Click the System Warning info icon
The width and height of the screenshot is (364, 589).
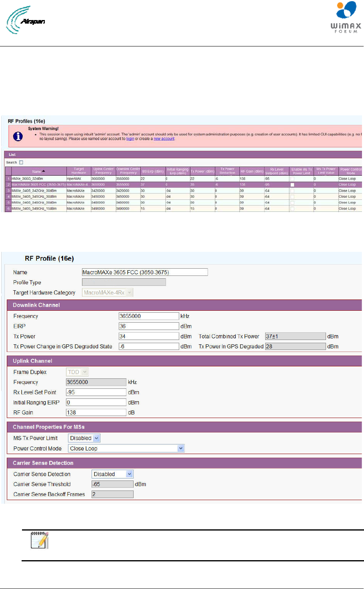point(18,137)
